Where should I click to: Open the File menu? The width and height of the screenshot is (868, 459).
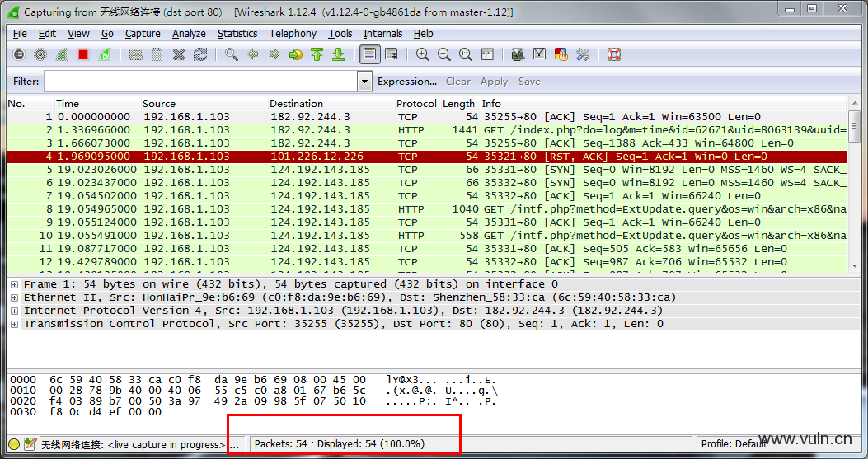[20, 34]
